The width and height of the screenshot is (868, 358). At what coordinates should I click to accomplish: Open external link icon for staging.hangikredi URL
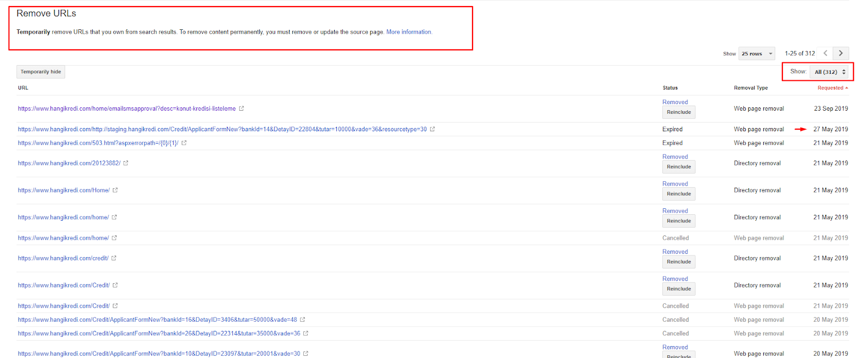(x=432, y=129)
